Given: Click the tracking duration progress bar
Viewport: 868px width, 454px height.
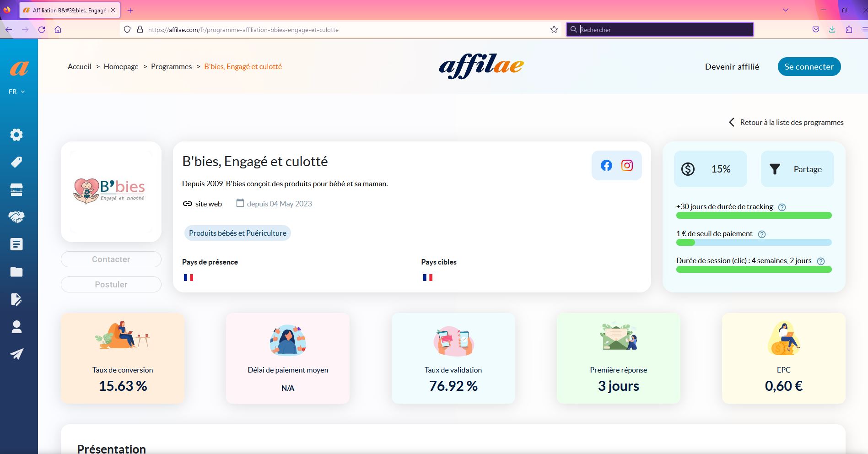Looking at the screenshot, I should tap(754, 216).
